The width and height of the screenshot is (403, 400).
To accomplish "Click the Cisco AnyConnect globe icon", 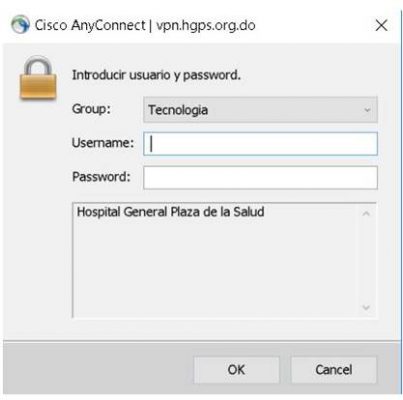I will tap(20, 25).
